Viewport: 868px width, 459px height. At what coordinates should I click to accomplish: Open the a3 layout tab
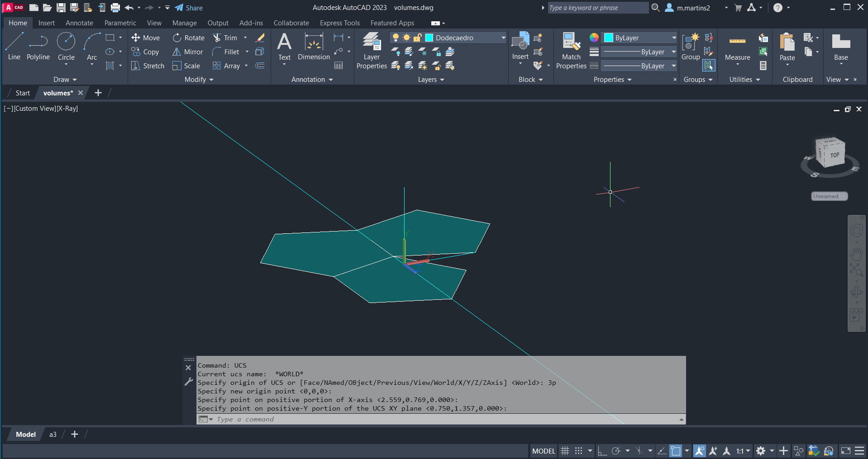click(53, 435)
